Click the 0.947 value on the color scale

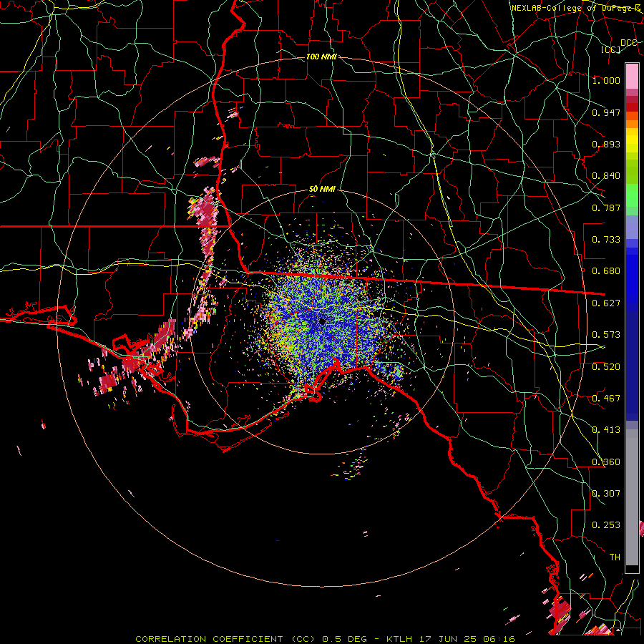point(606,112)
